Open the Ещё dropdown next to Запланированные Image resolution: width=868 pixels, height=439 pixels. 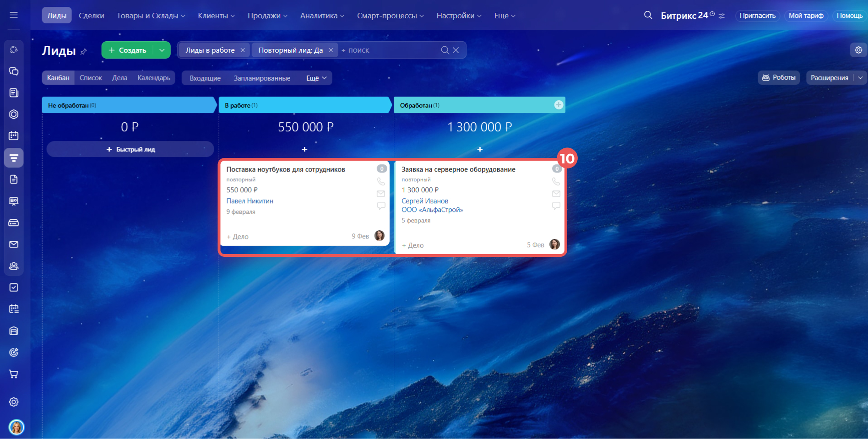click(316, 78)
